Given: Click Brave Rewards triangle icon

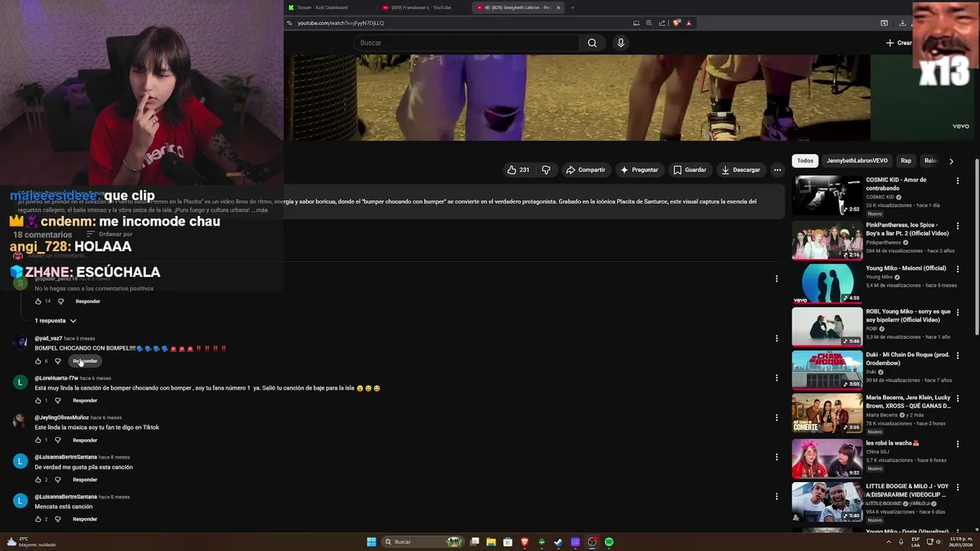Looking at the screenshot, I should [688, 23].
